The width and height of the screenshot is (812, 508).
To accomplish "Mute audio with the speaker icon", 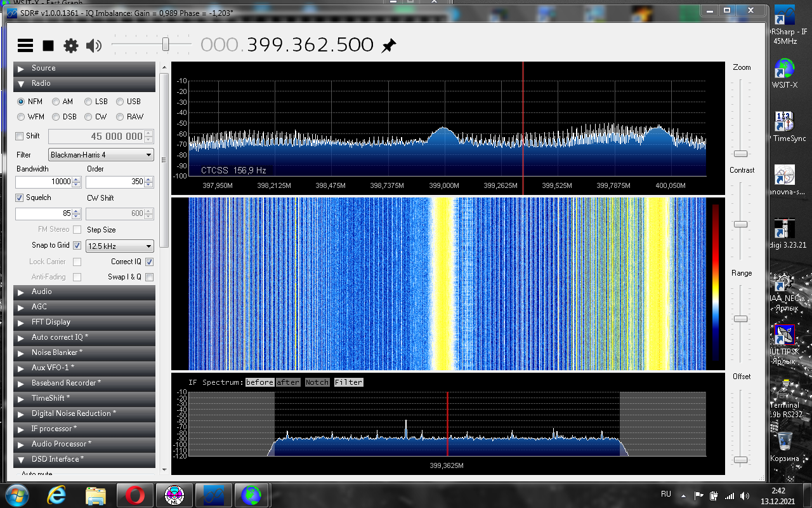I will [94, 45].
